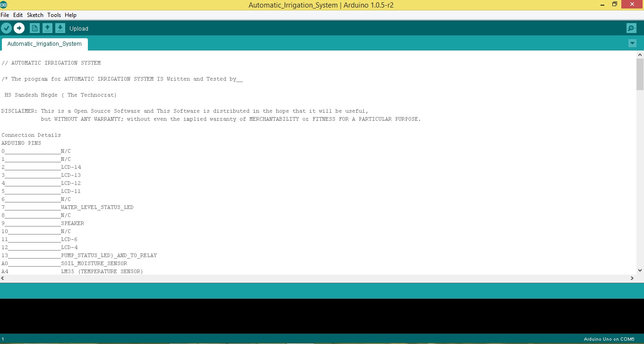Viewport: 644px width, 344px height.
Task: Close the Arduino window
Action: click(x=632, y=4)
